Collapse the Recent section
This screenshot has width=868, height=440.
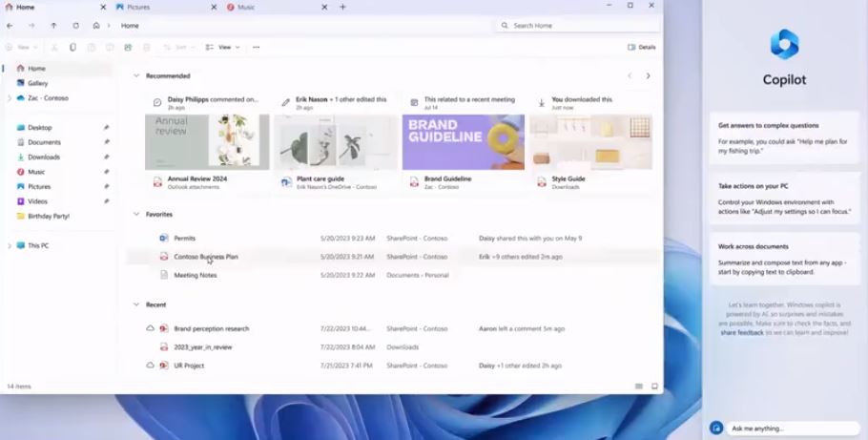[136, 304]
